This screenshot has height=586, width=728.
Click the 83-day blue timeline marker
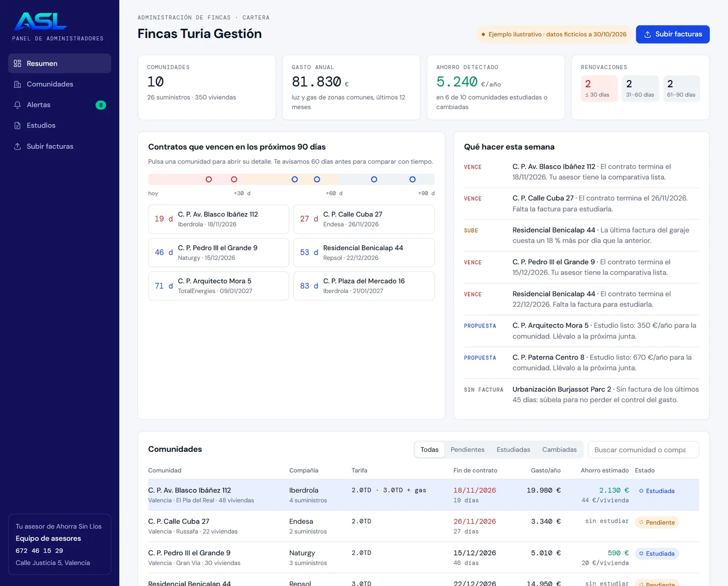tap(412, 179)
